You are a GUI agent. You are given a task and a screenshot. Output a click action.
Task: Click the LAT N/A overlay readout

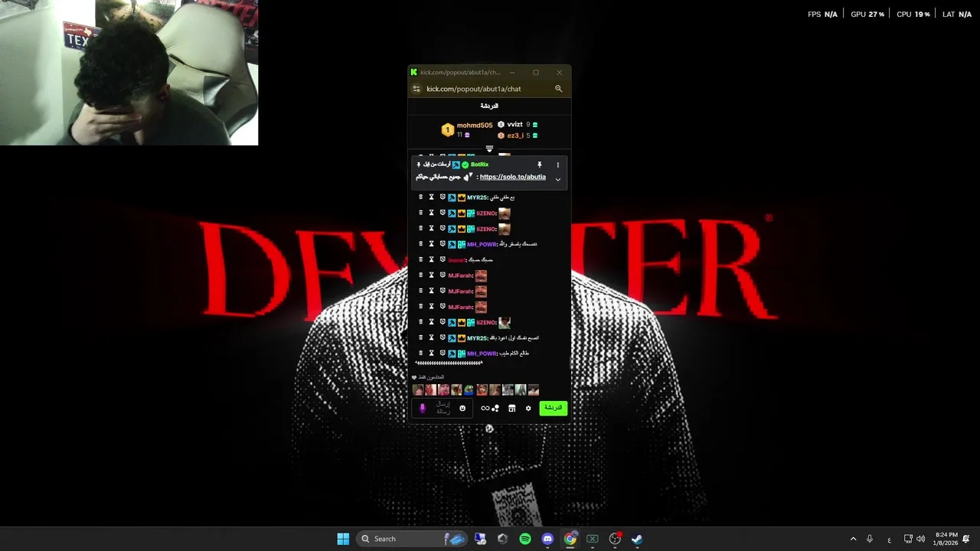point(957,15)
